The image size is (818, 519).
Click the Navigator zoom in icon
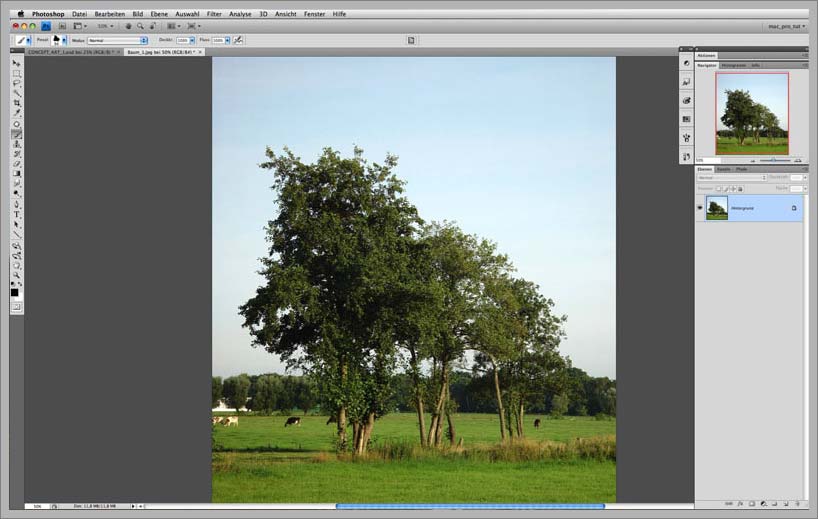pos(798,161)
